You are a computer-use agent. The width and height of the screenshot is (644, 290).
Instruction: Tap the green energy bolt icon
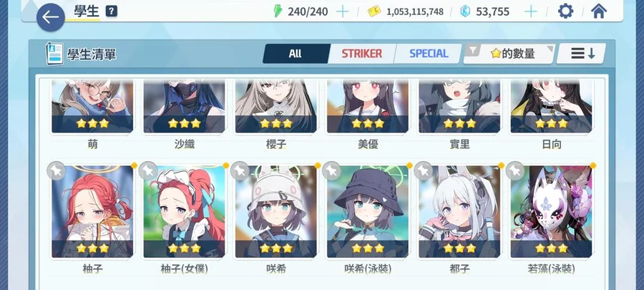(x=278, y=11)
